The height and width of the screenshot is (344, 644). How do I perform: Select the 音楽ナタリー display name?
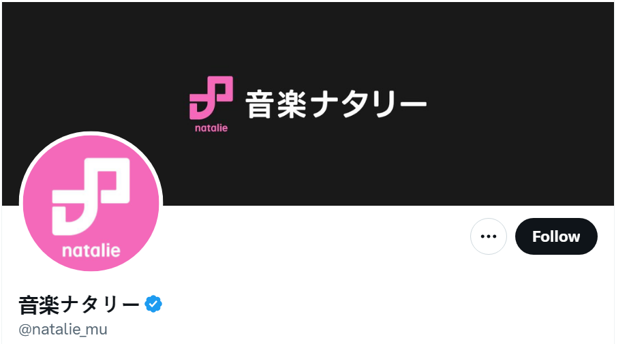pyautogui.click(x=79, y=305)
